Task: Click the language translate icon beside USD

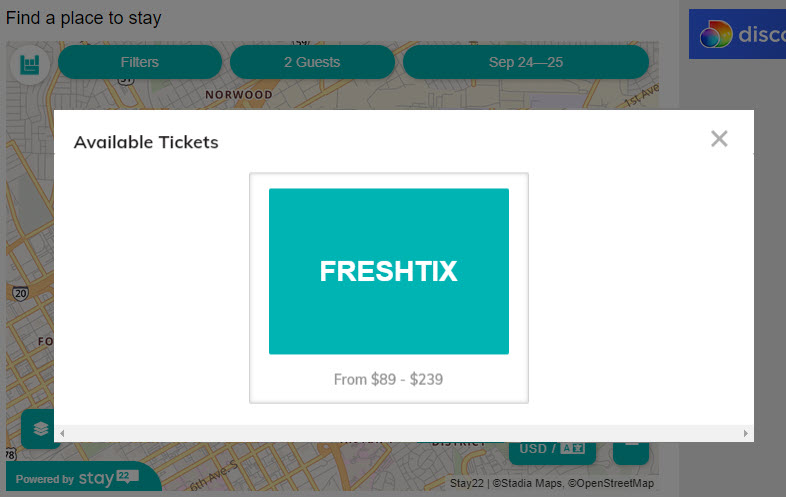Action: point(572,448)
